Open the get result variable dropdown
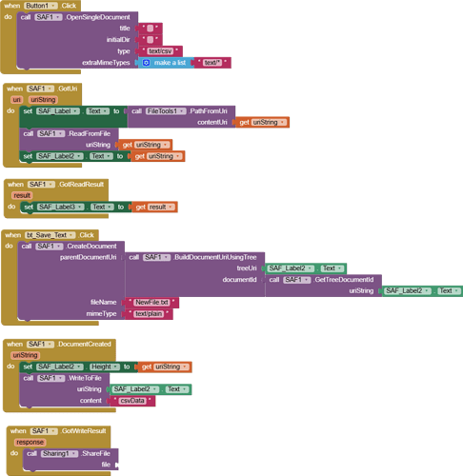The width and height of the screenshot is (463, 476). pos(162,207)
